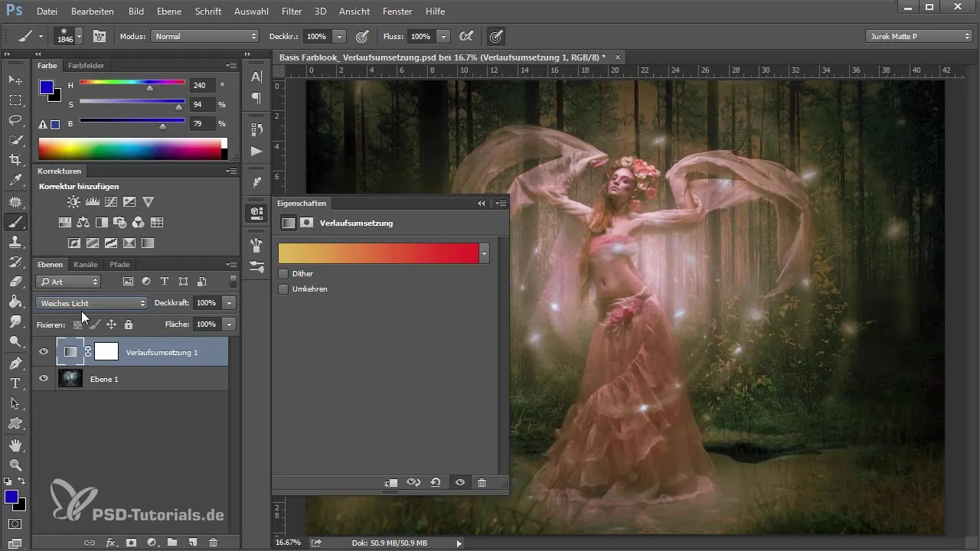Click the foreground color swatch in Farbe panel
This screenshot has width=980, height=551.
point(47,87)
